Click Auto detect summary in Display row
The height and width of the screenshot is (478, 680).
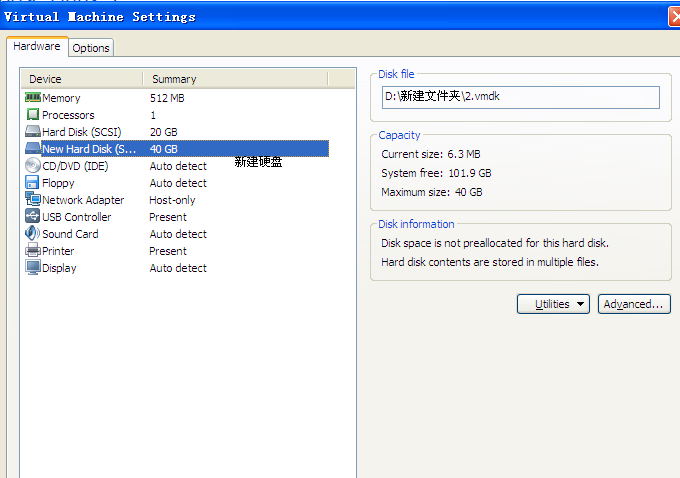click(178, 268)
